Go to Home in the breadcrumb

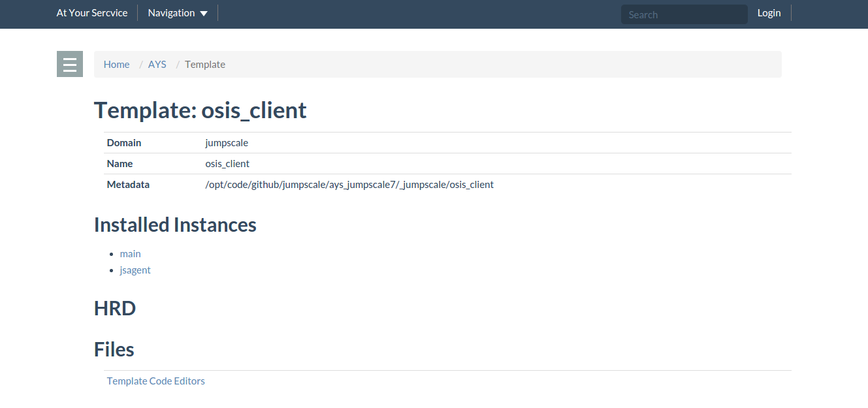point(116,64)
